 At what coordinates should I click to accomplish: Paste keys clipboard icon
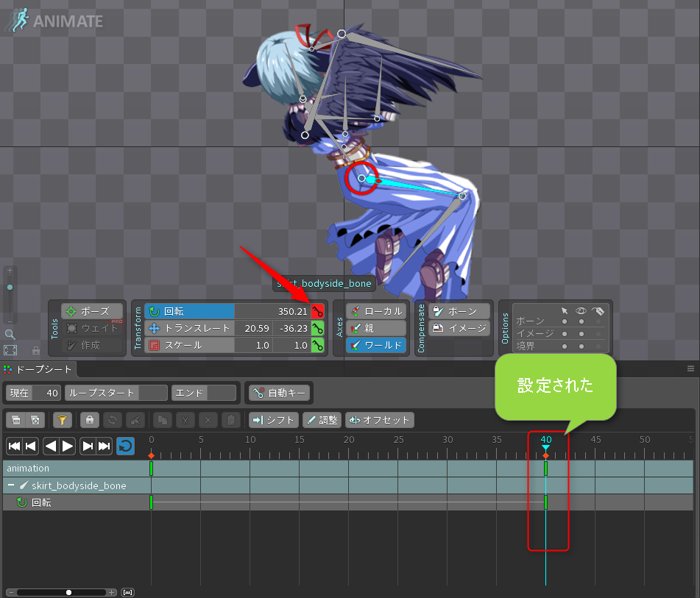pyautogui.click(x=231, y=420)
